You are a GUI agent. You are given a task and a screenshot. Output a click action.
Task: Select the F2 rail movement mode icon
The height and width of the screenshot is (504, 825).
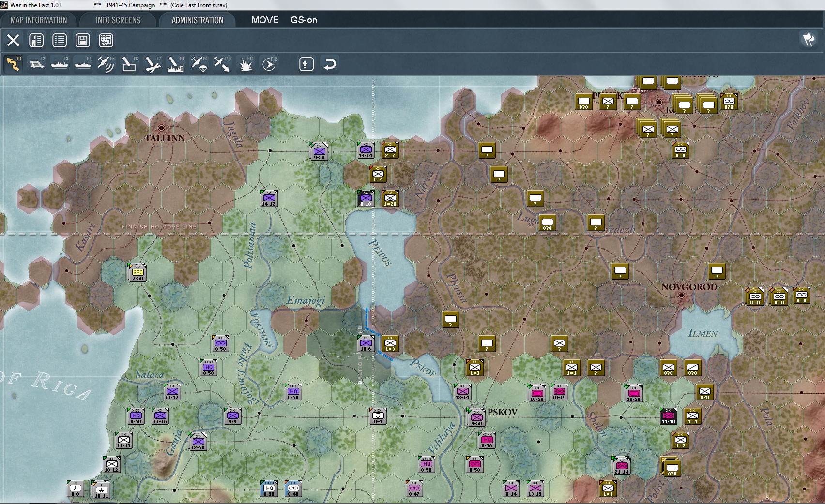point(36,64)
